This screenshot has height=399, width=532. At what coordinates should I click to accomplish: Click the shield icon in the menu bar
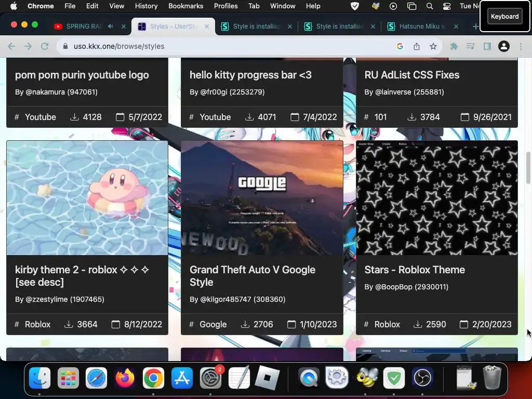354,6
